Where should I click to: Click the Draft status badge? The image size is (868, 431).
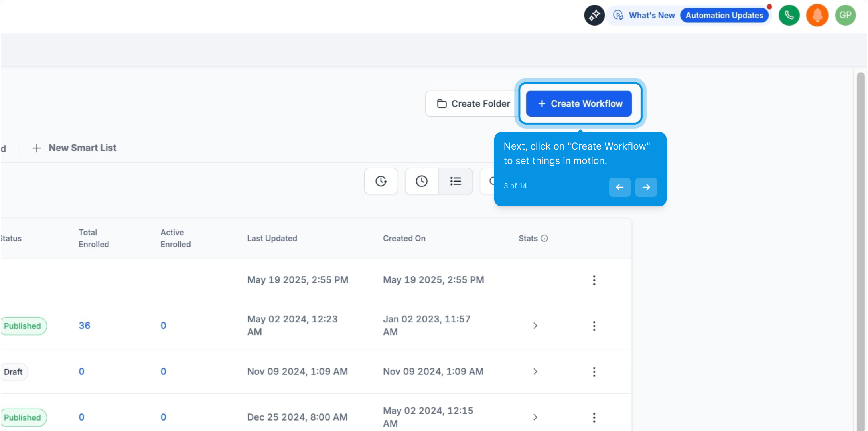14,372
